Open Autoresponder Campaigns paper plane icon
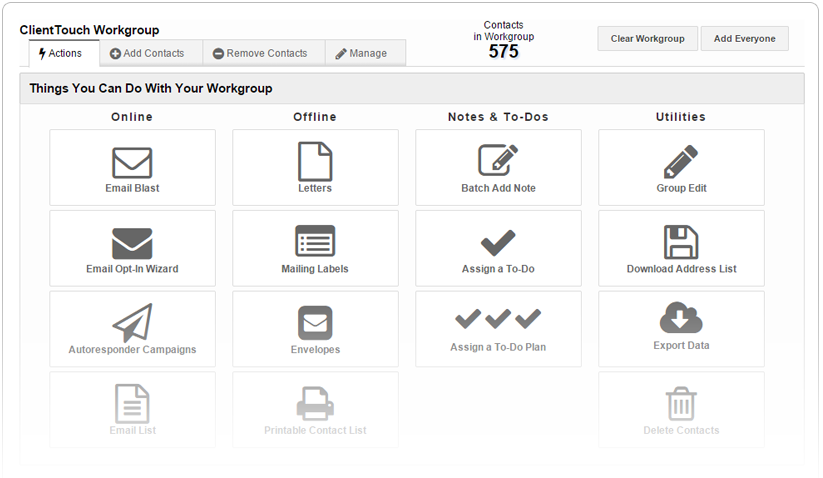Viewport: 823px width, 478px height. [132, 323]
